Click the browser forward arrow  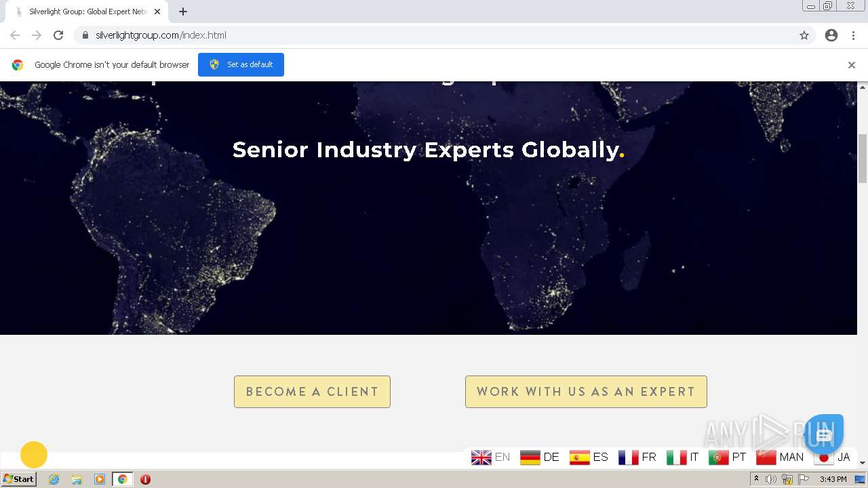pyautogui.click(x=37, y=35)
